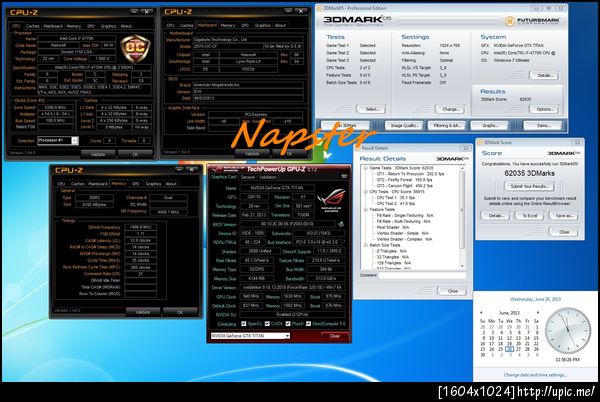Open Graphic Card tab in GPU-Z

[x=223, y=177]
